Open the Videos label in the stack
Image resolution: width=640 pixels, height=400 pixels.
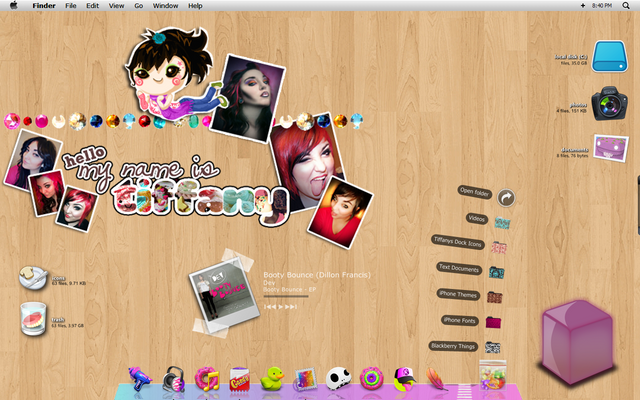(x=476, y=218)
